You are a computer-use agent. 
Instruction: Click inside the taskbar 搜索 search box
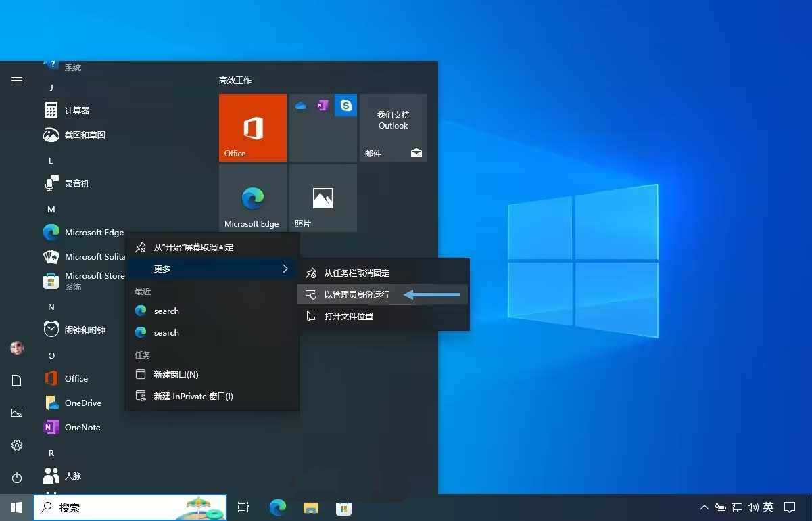[x=128, y=507]
